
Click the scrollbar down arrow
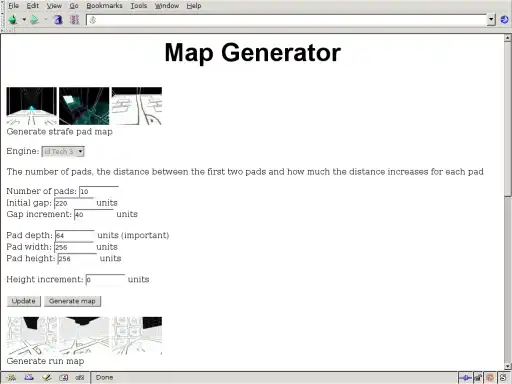[508, 367]
